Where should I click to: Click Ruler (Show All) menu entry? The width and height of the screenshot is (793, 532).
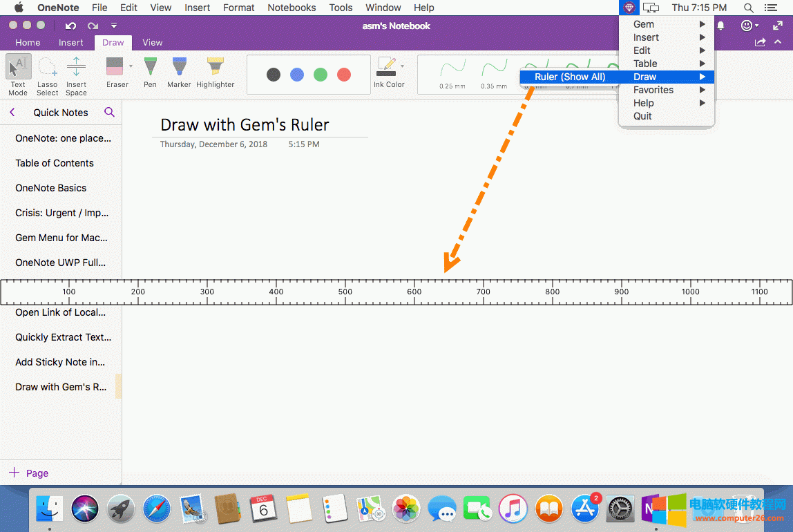[x=569, y=77]
